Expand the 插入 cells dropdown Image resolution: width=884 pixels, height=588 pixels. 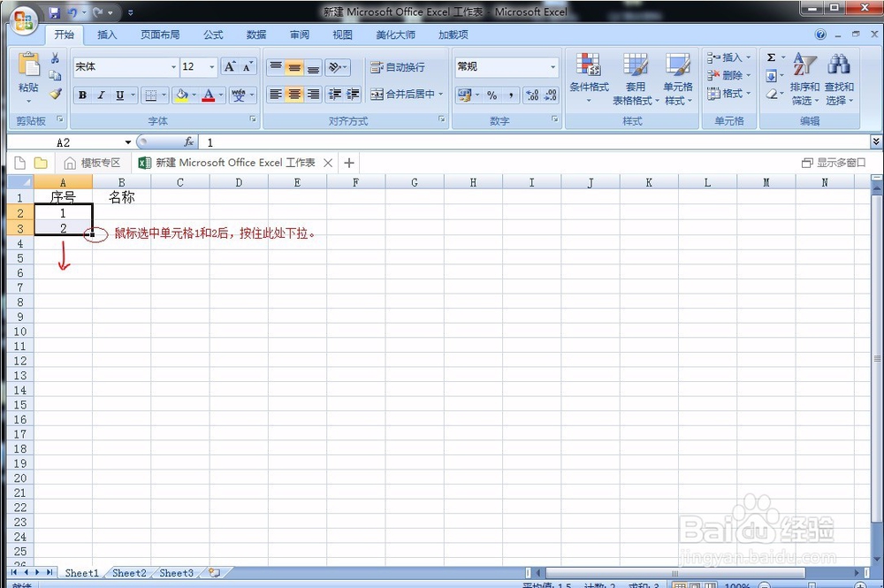pyautogui.click(x=748, y=57)
